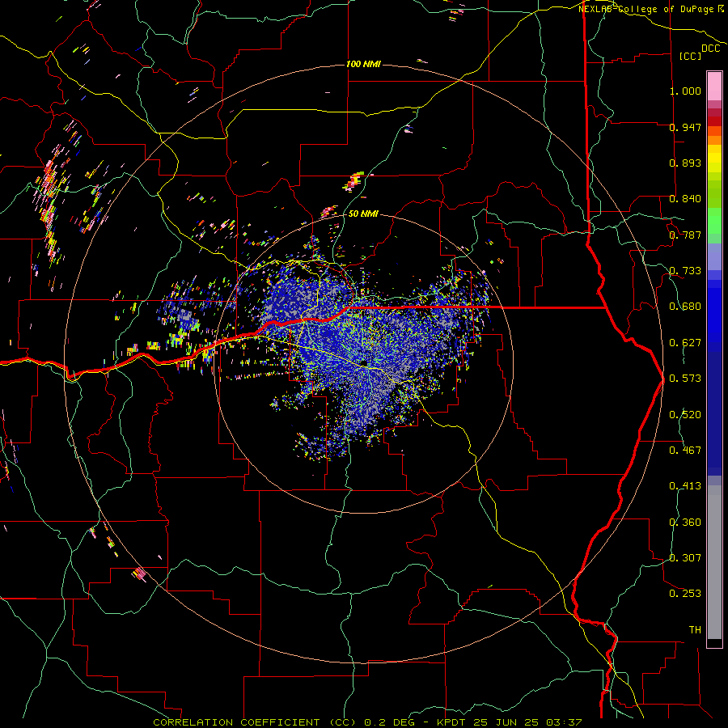This screenshot has width=728, height=728.
Task: Click the 0.467 scale value
Action: (685, 451)
